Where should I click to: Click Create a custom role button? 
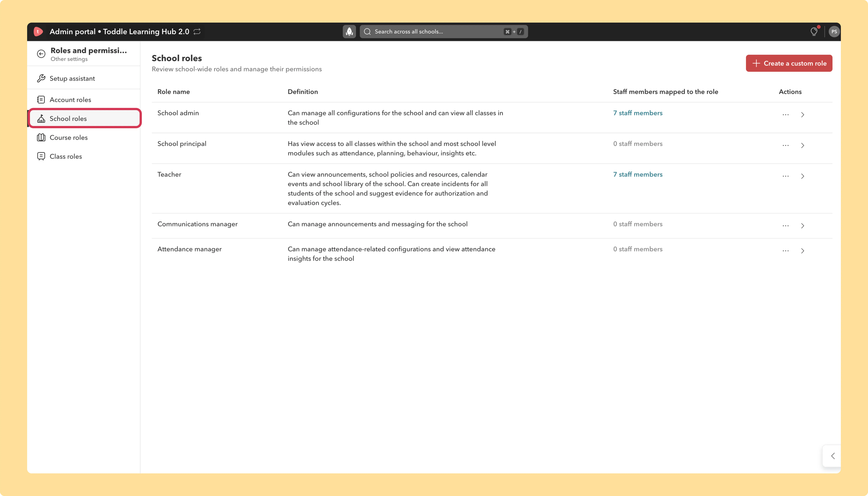(x=789, y=63)
